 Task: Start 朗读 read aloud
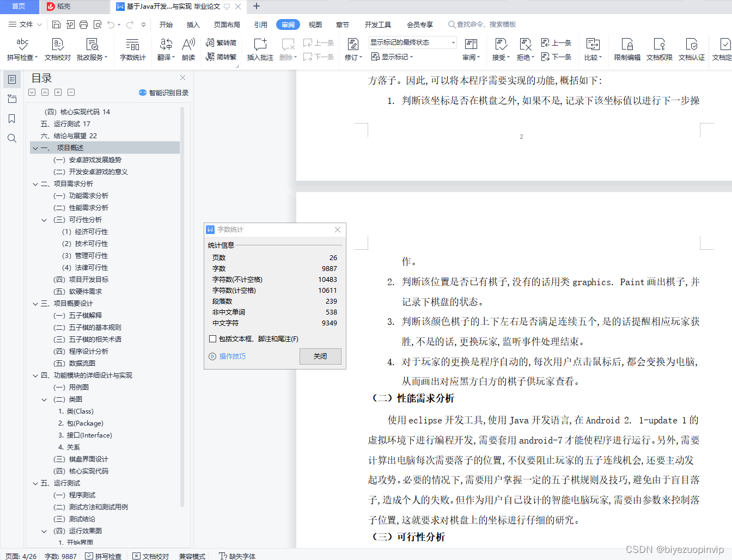188,49
